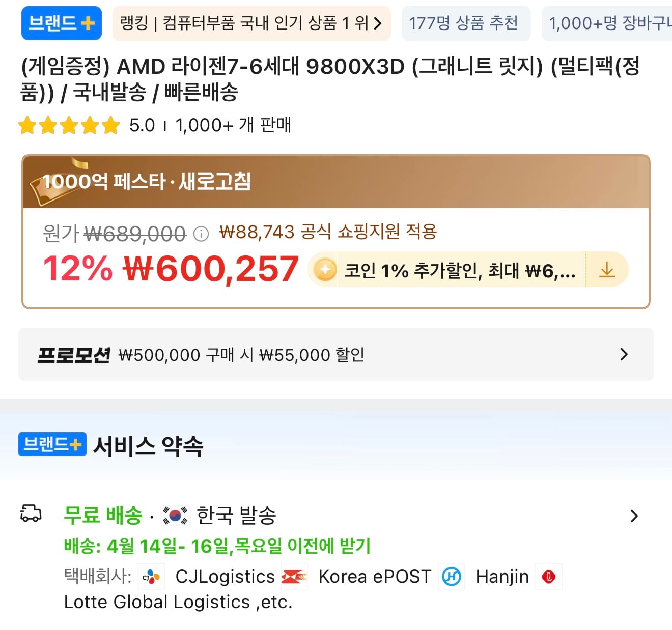This screenshot has height=630, width=672.
Task: Open the 랭킹 컴퓨터부품 인기 상품 ranking chevron
Action: tap(377, 23)
